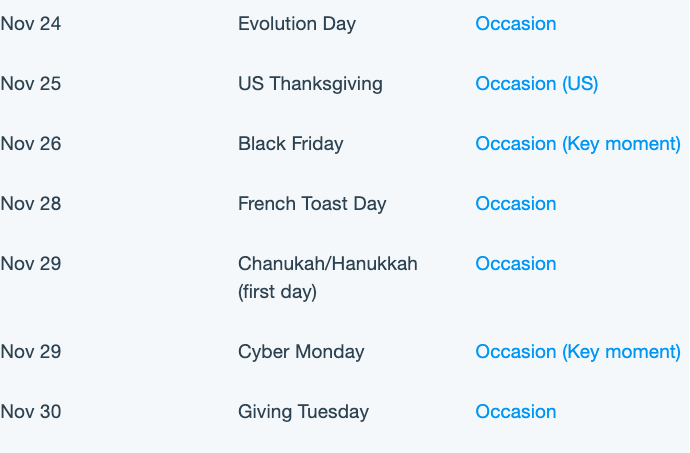Click the Nov 28 date cell
The width and height of the screenshot is (690, 453).
coord(31,203)
